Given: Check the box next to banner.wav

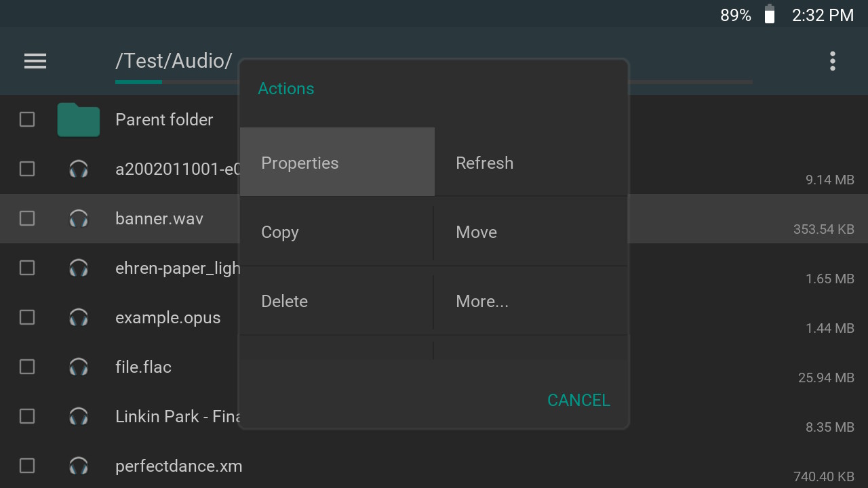Looking at the screenshot, I should click(27, 218).
